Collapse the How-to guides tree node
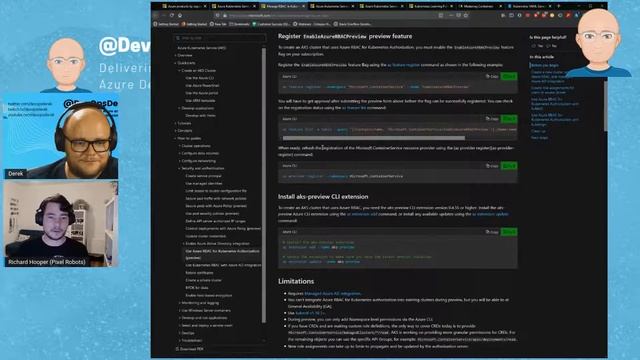 (176, 138)
